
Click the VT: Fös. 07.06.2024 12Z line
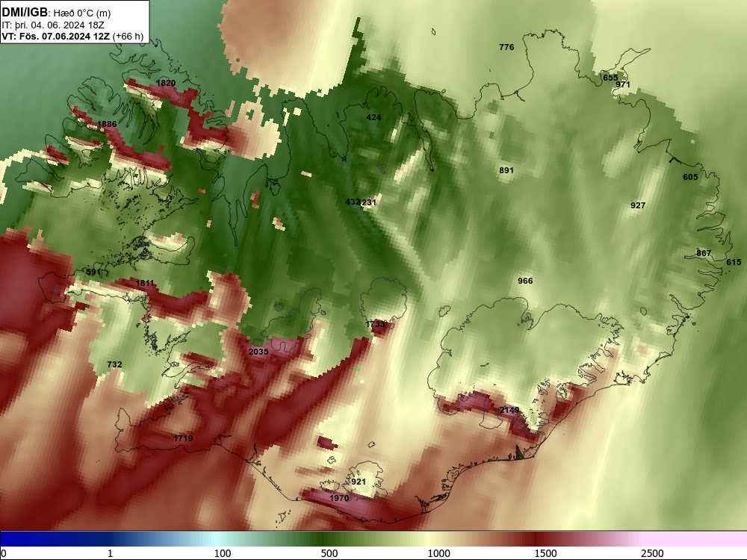click(56, 37)
